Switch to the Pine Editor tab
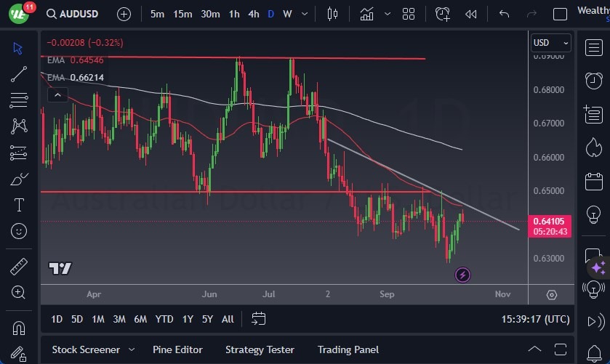This screenshot has width=610, height=364. pyautogui.click(x=177, y=349)
